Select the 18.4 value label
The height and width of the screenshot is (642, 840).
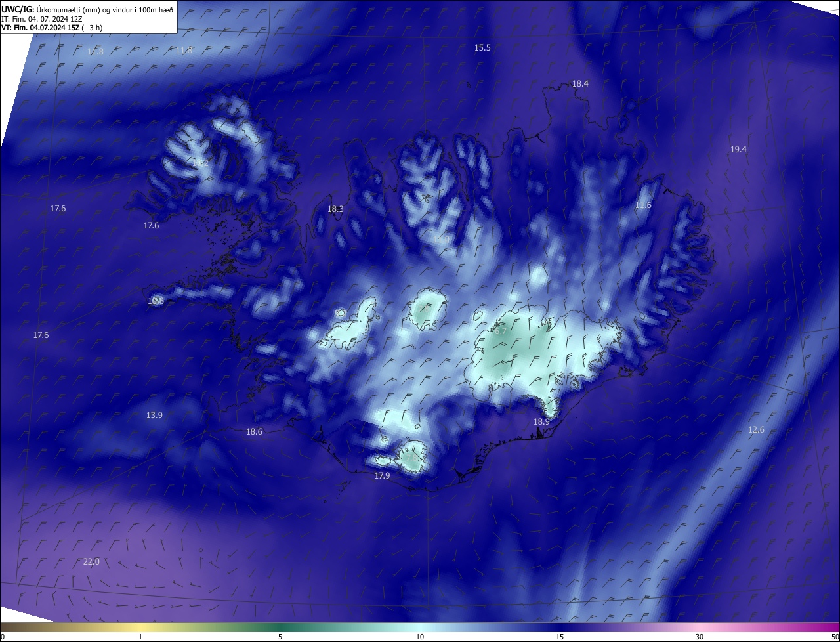click(x=580, y=84)
